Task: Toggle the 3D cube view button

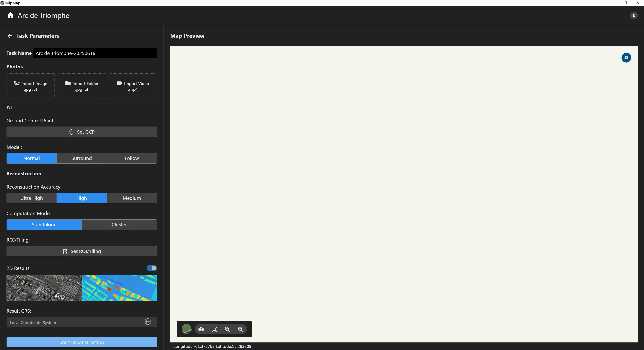Action: pos(626,58)
